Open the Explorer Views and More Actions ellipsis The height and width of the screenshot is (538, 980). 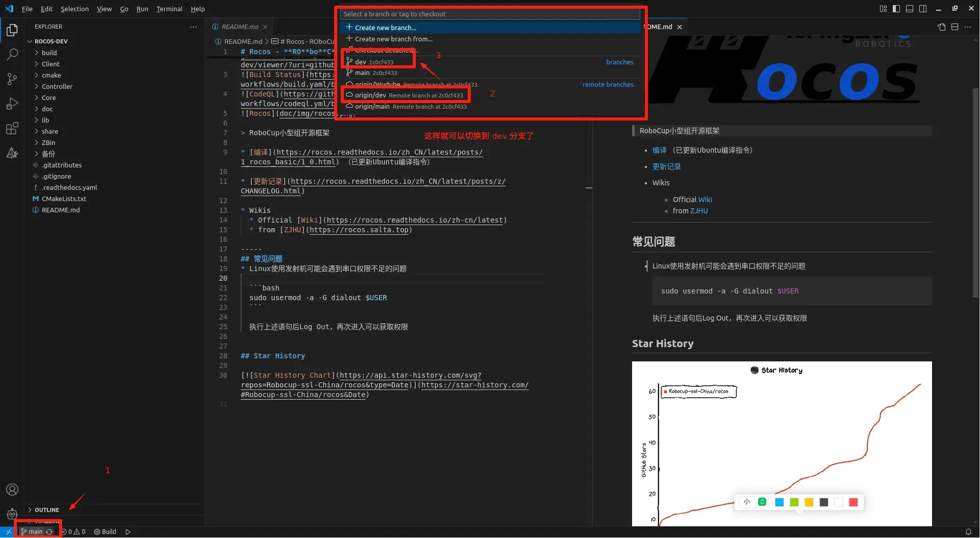193,27
